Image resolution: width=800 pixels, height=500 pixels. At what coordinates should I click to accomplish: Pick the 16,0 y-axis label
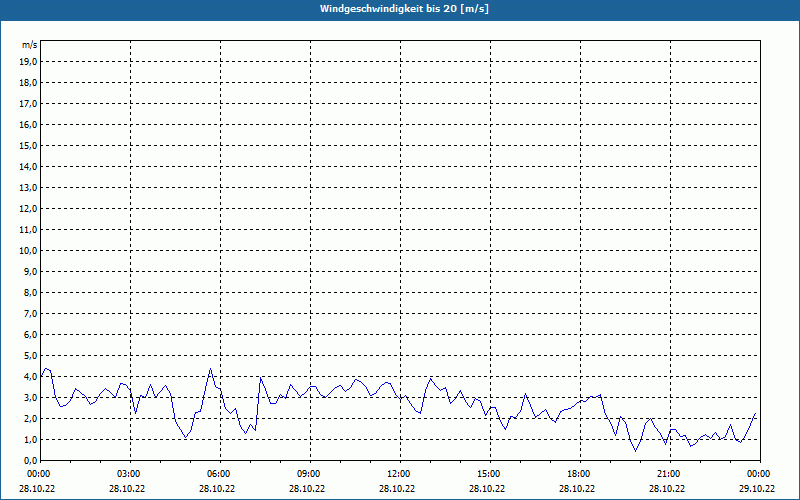pyautogui.click(x=28, y=124)
